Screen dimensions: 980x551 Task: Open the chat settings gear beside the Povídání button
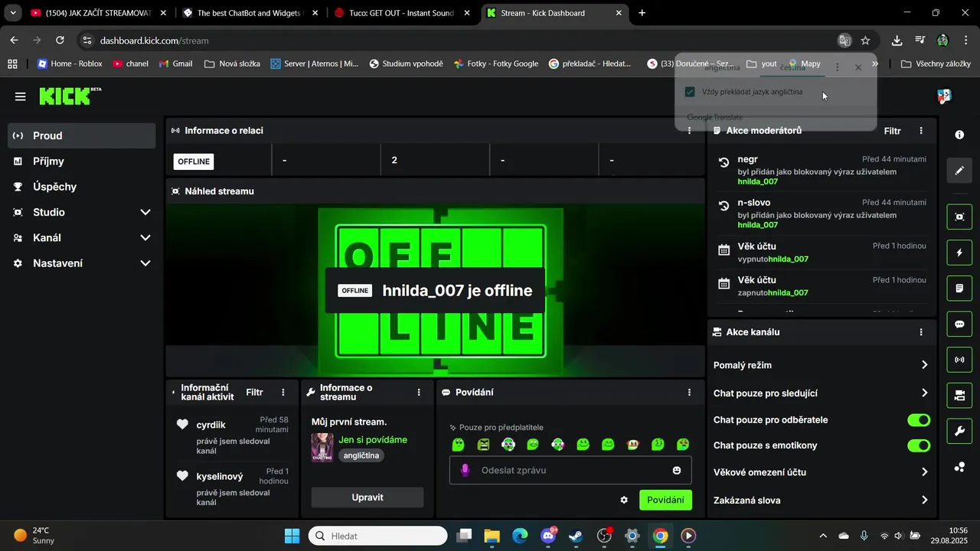(x=624, y=500)
